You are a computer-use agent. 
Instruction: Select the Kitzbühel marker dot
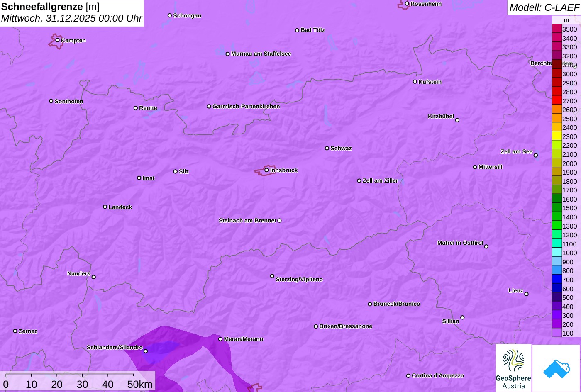(x=457, y=120)
